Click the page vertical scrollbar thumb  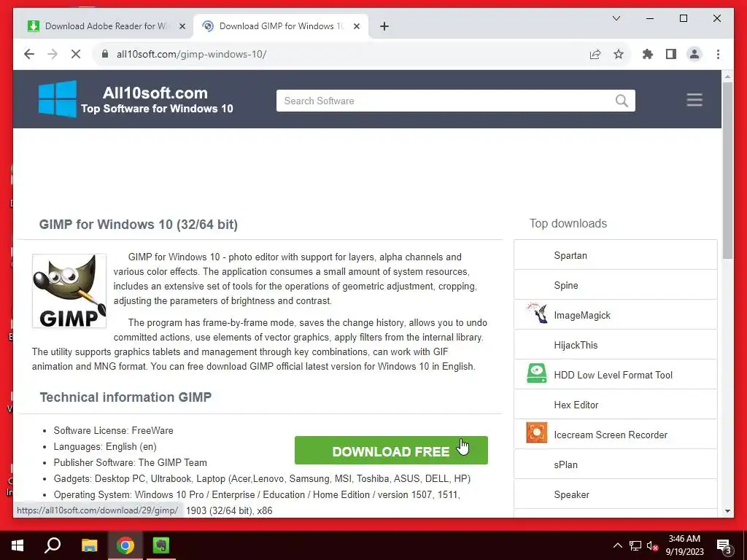click(727, 171)
